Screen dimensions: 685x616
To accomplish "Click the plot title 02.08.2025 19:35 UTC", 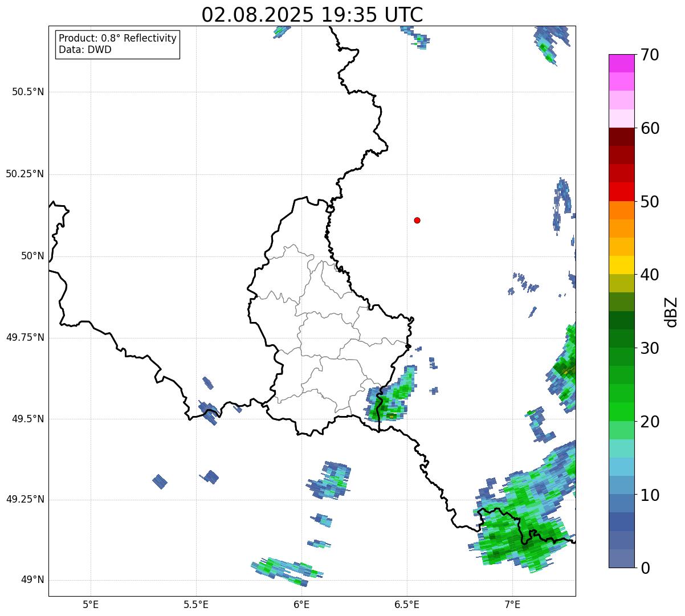I will pyautogui.click(x=312, y=14).
